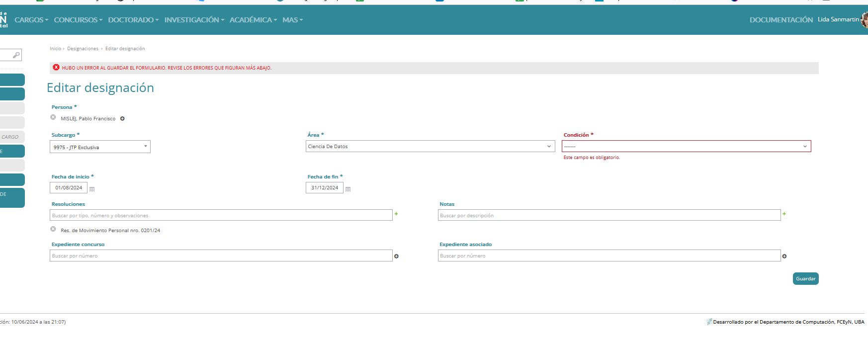868x340 pixels.
Task: Open the DOCTORADO menu
Action: (133, 20)
